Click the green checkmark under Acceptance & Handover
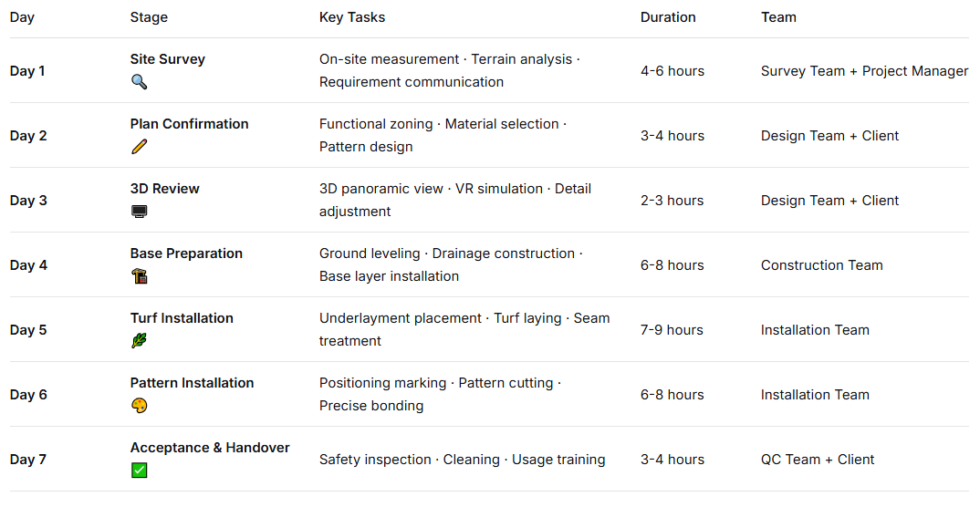 pos(139,471)
